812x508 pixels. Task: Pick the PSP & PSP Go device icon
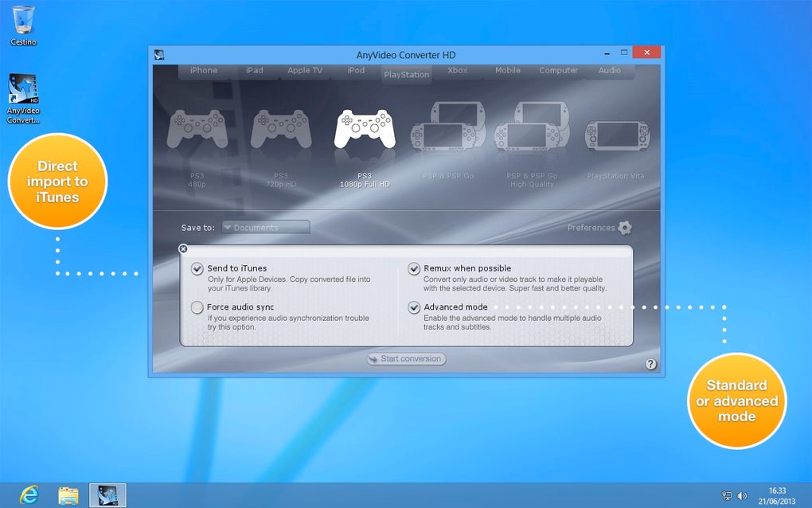click(448, 127)
